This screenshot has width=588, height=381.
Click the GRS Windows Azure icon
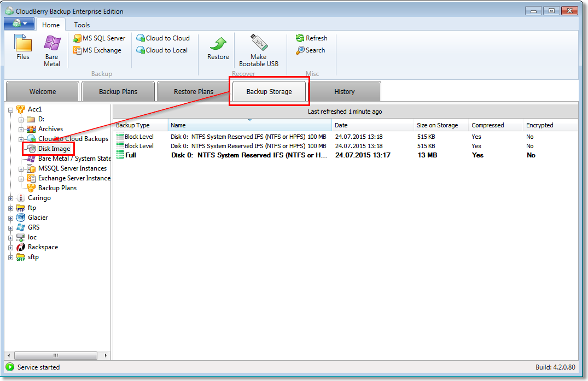click(21, 227)
